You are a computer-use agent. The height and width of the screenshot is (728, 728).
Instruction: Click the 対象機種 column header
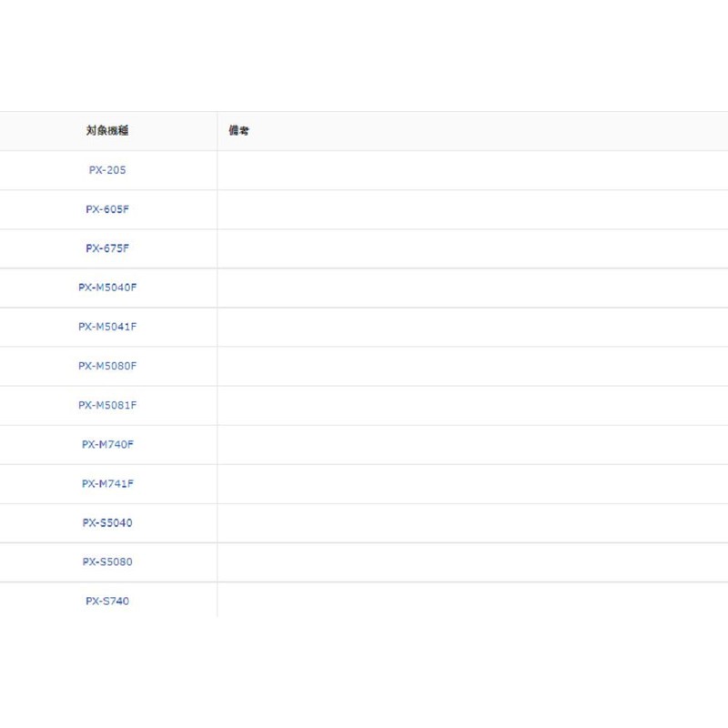(107, 131)
